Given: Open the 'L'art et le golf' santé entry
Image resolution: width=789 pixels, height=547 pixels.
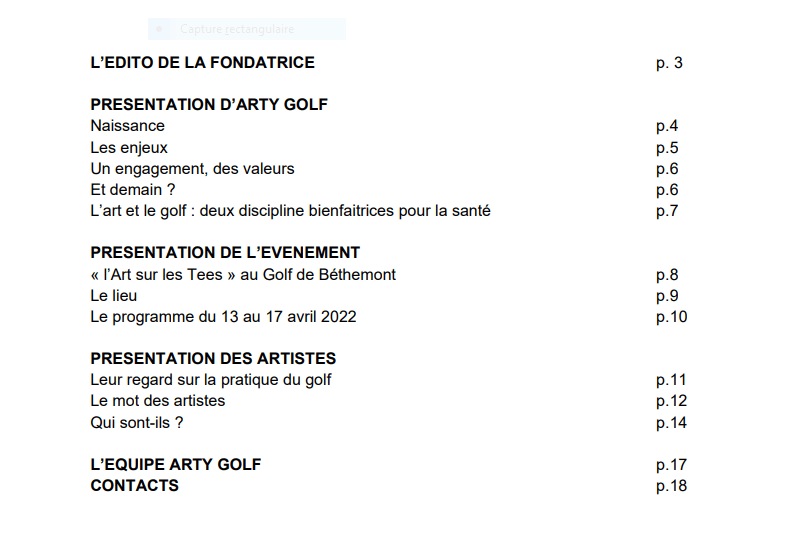Looking at the screenshot, I should click(x=290, y=211).
